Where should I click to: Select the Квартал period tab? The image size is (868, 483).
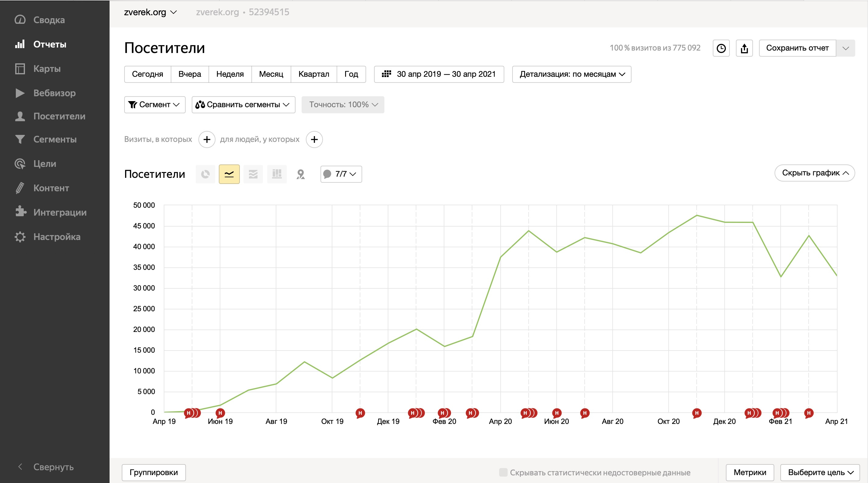[313, 74]
